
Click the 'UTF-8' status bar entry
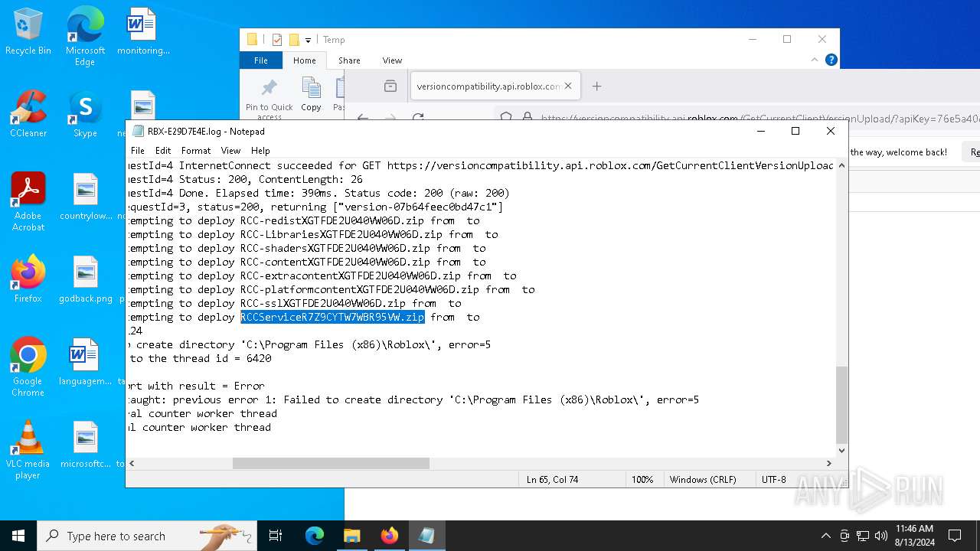click(x=773, y=480)
